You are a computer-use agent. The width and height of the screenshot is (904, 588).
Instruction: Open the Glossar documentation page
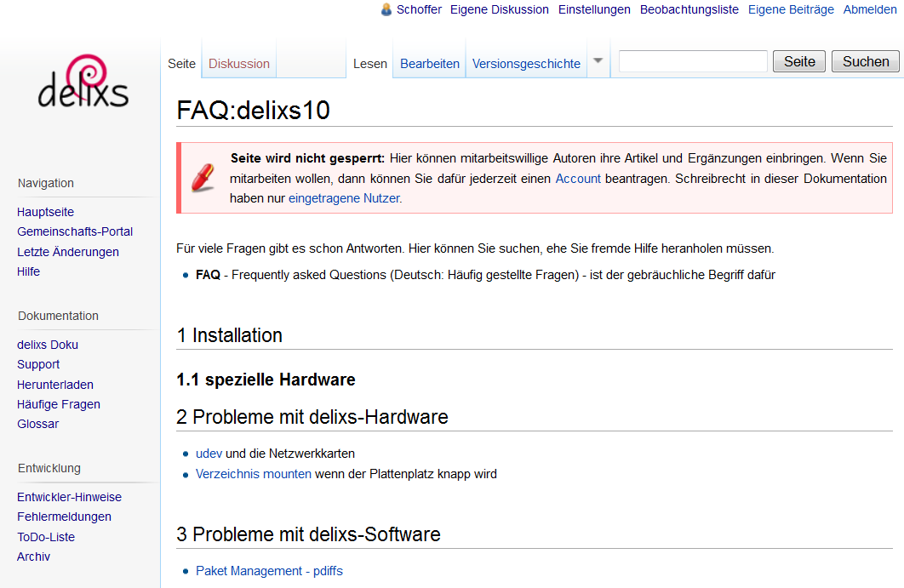click(37, 423)
